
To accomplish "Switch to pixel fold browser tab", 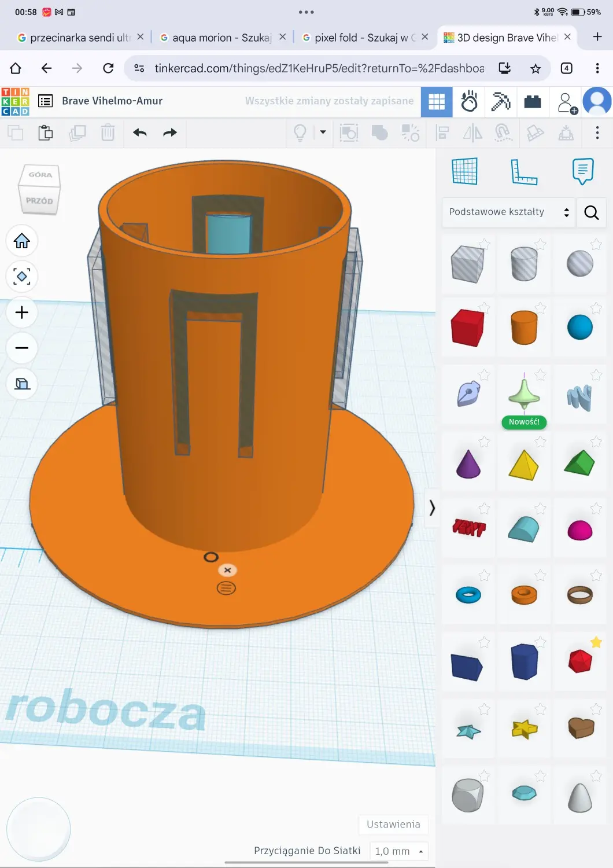I will point(365,38).
